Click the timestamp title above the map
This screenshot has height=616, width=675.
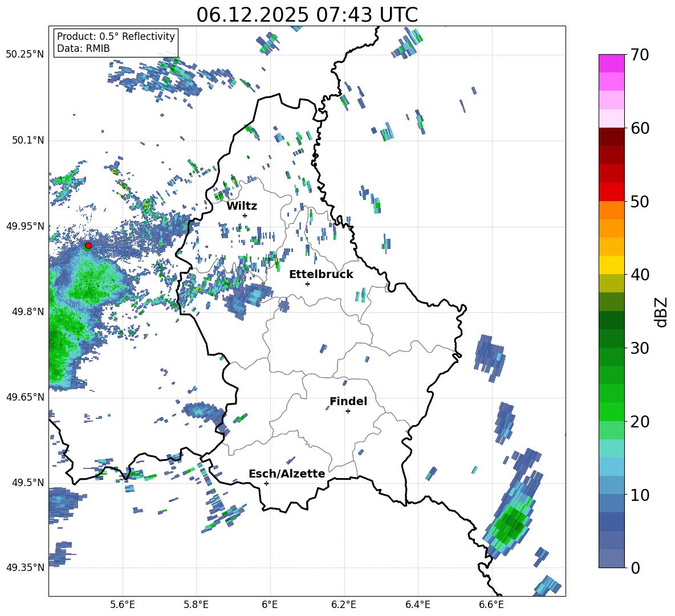tap(307, 15)
